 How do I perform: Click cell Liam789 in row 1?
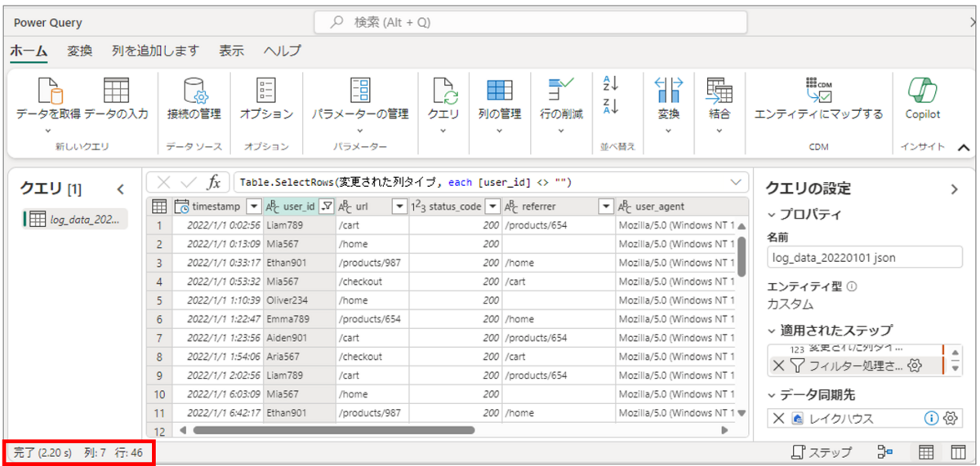pyautogui.click(x=299, y=224)
